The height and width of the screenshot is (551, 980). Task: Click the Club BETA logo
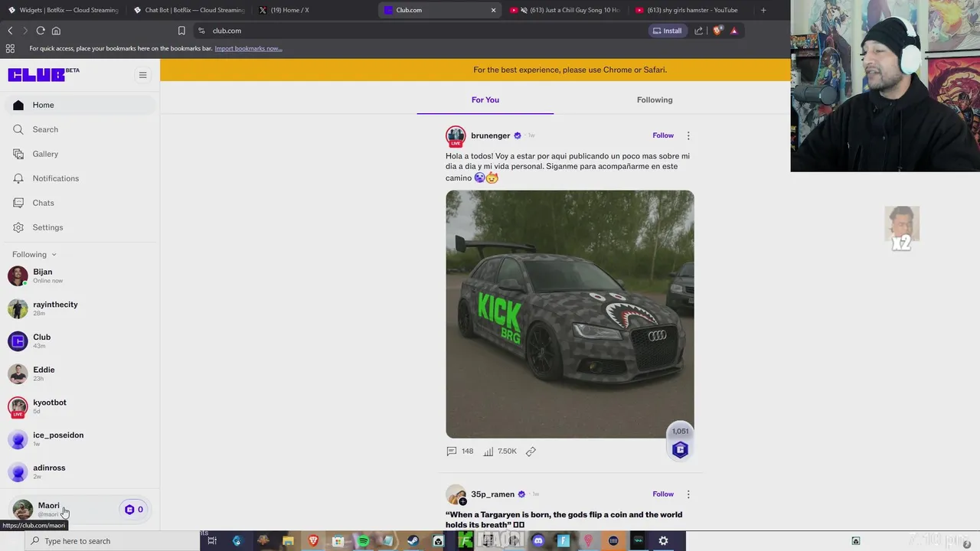coord(44,74)
